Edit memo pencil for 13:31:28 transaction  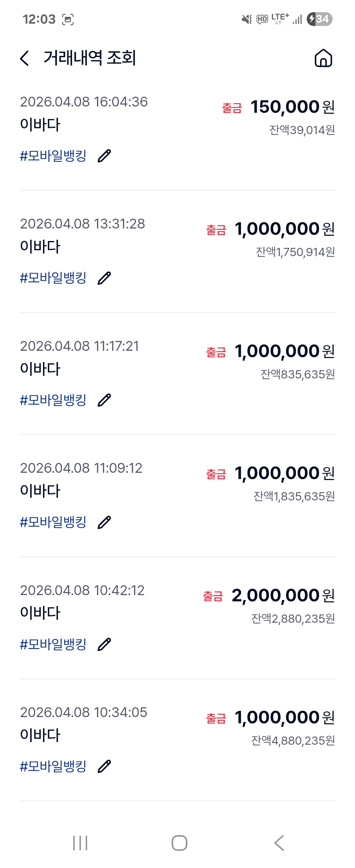(x=104, y=278)
